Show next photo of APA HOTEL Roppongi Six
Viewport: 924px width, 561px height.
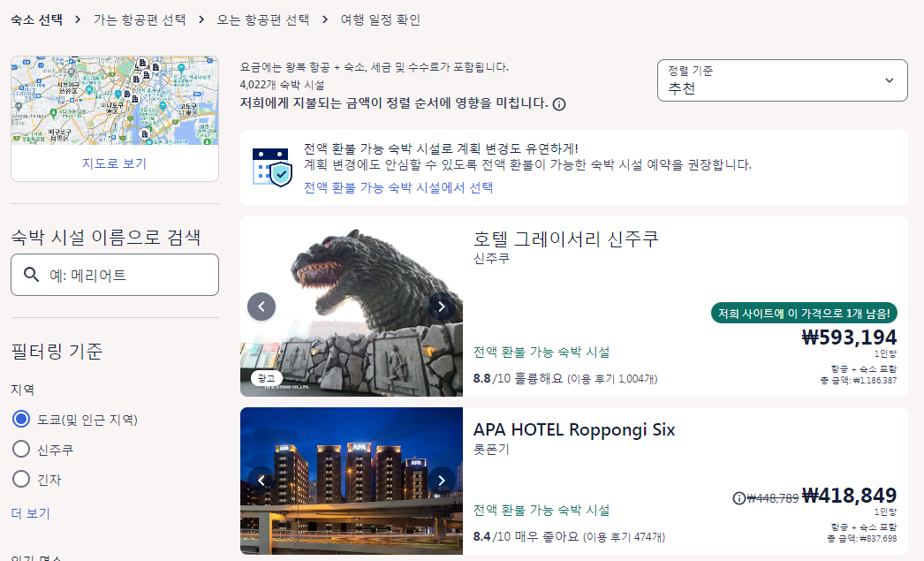coord(442,481)
